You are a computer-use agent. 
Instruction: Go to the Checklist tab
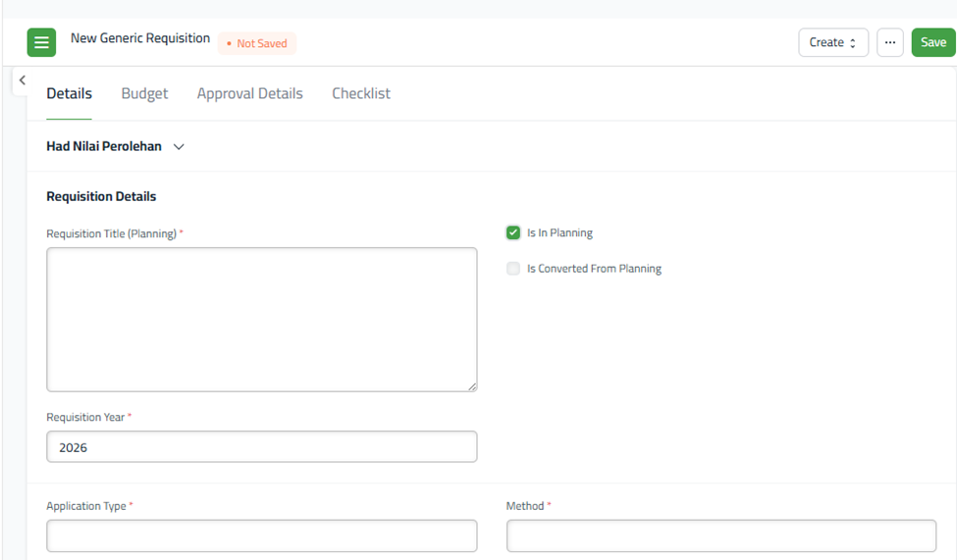point(360,94)
